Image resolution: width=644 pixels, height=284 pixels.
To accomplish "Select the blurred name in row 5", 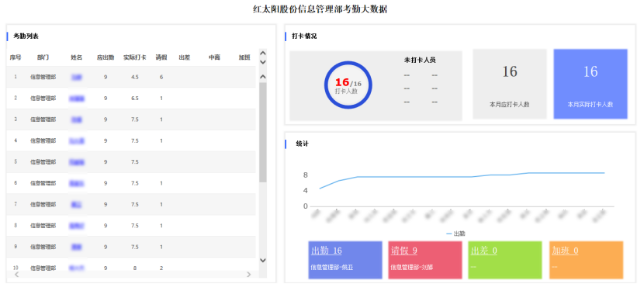I will (76, 162).
